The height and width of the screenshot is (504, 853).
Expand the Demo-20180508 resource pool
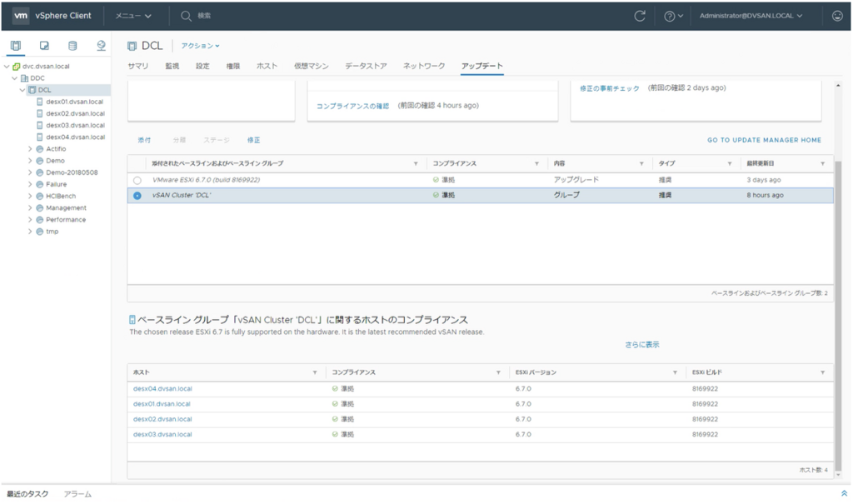[x=30, y=172]
